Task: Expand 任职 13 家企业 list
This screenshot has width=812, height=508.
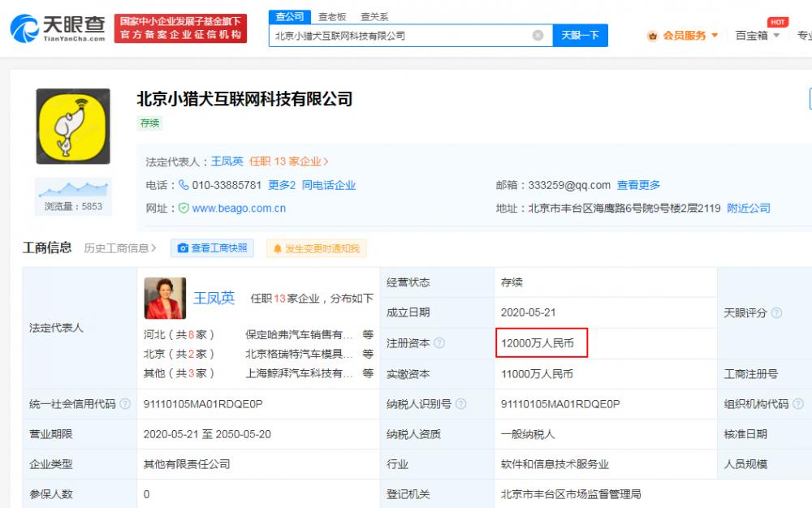Action: 288,161
